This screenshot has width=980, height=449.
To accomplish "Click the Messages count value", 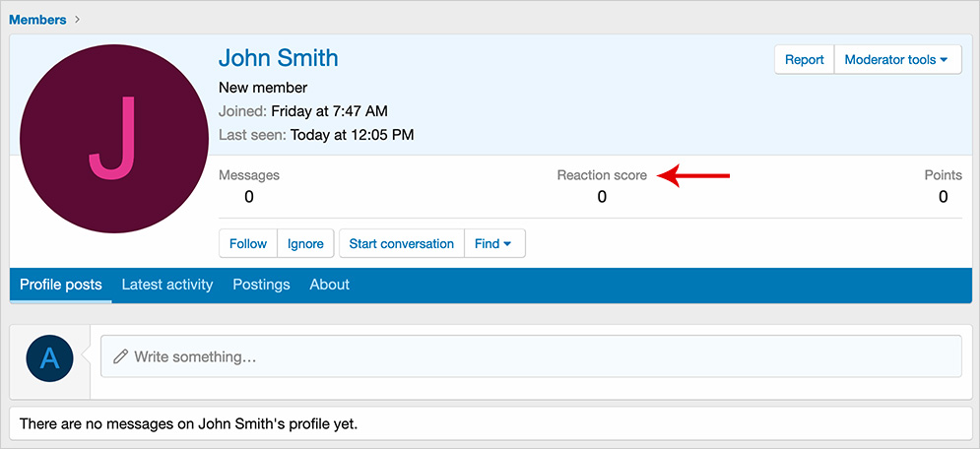I will [x=248, y=197].
